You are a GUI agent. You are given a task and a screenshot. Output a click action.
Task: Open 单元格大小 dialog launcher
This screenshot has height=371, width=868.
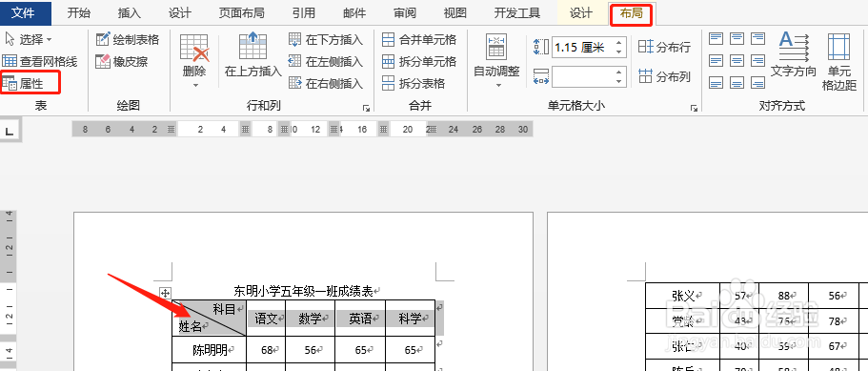pyautogui.click(x=695, y=109)
